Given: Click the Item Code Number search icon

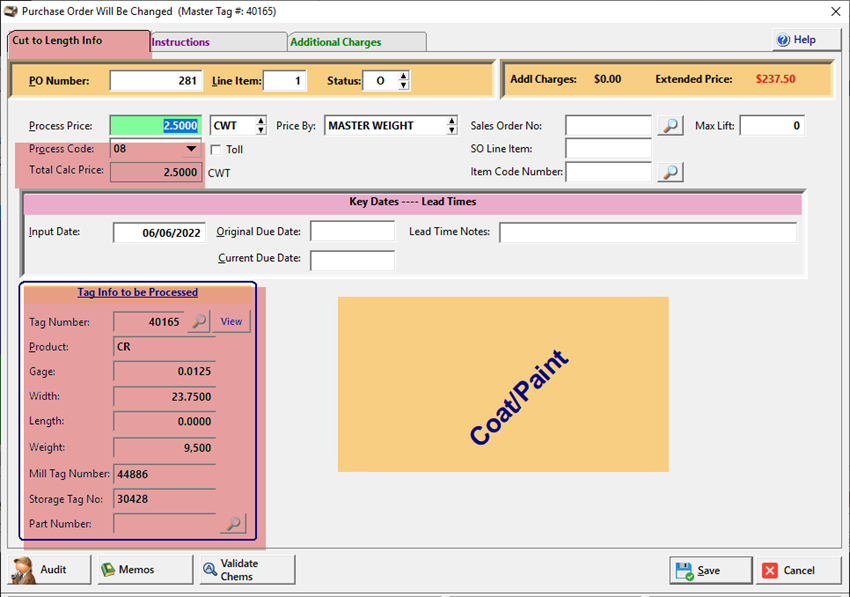Looking at the screenshot, I should tap(670, 172).
